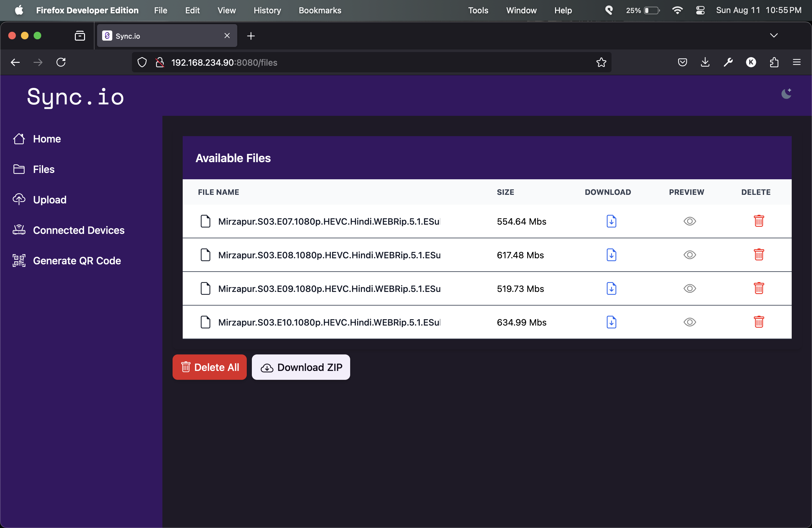Download the Mirzapur S03.E10 file
This screenshot has width=812, height=528.
[x=611, y=322]
